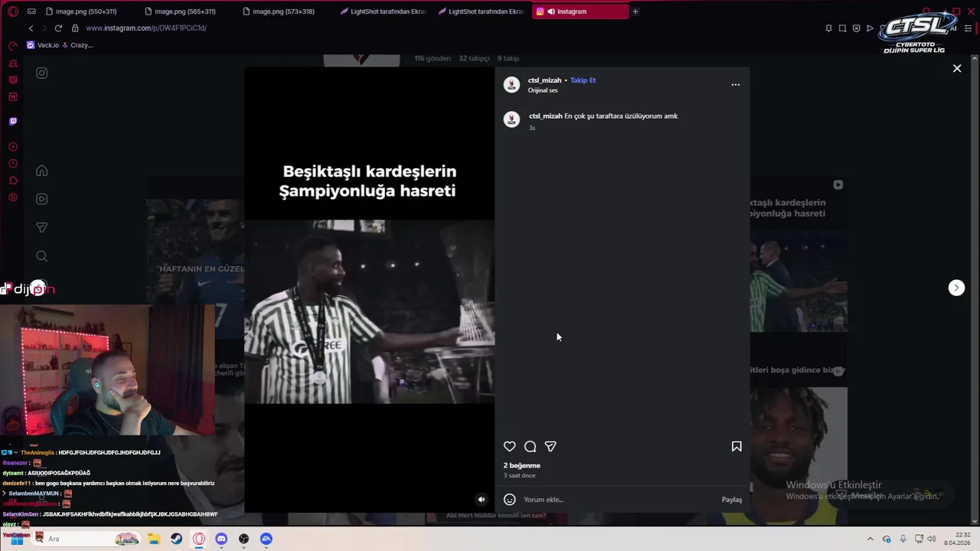The height and width of the screenshot is (551, 980).
Task: Open Instagram search from sidebar magnifier
Action: 42,256
